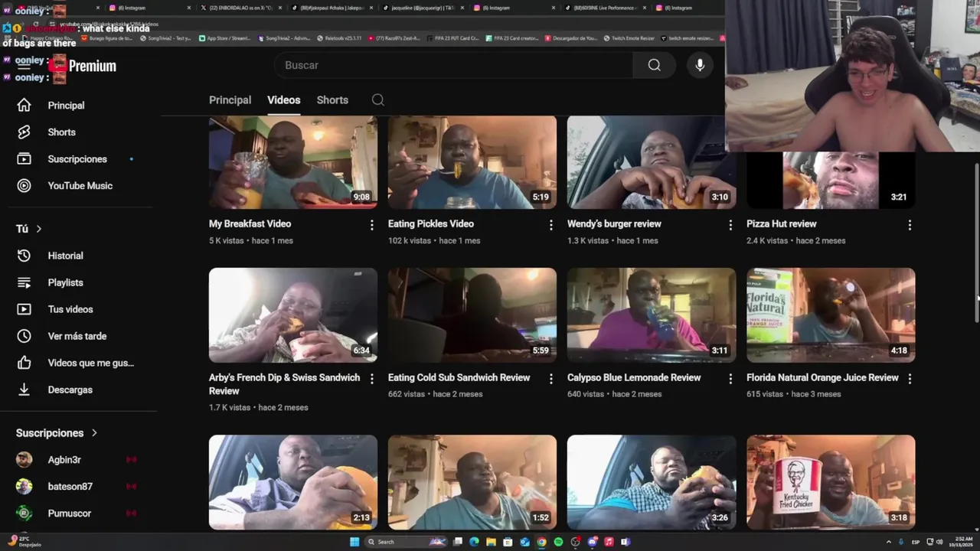This screenshot has width=980, height=551.
Task: Switch to the channel Shorts tab
Action: (x=332, y=99)
